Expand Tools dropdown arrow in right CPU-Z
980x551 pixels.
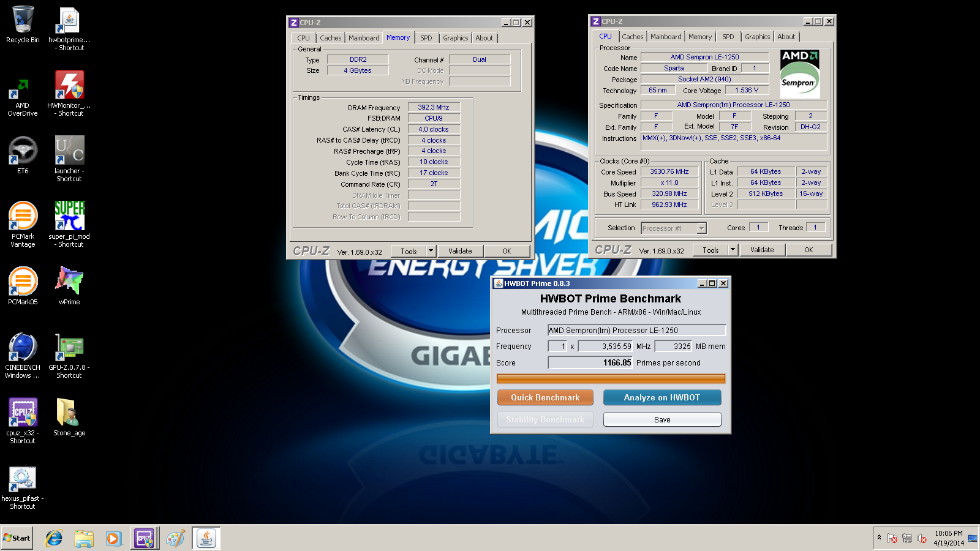click(733, 250)
